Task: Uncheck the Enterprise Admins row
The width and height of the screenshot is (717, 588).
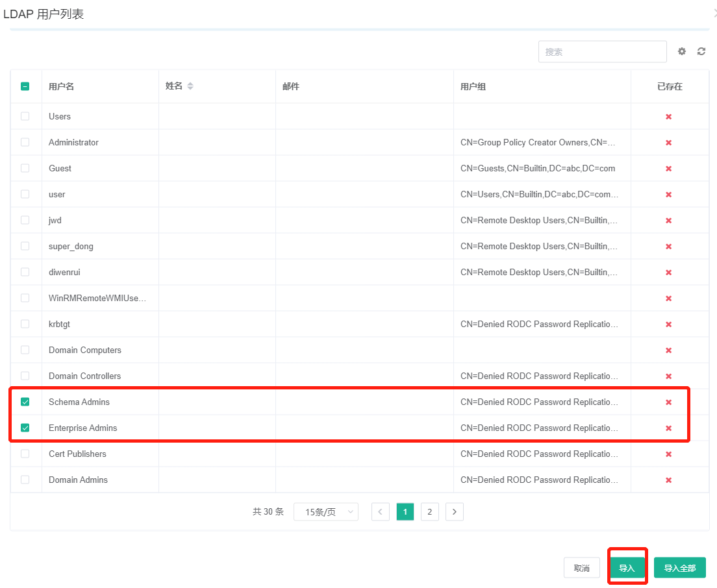Action: point(25,428)
